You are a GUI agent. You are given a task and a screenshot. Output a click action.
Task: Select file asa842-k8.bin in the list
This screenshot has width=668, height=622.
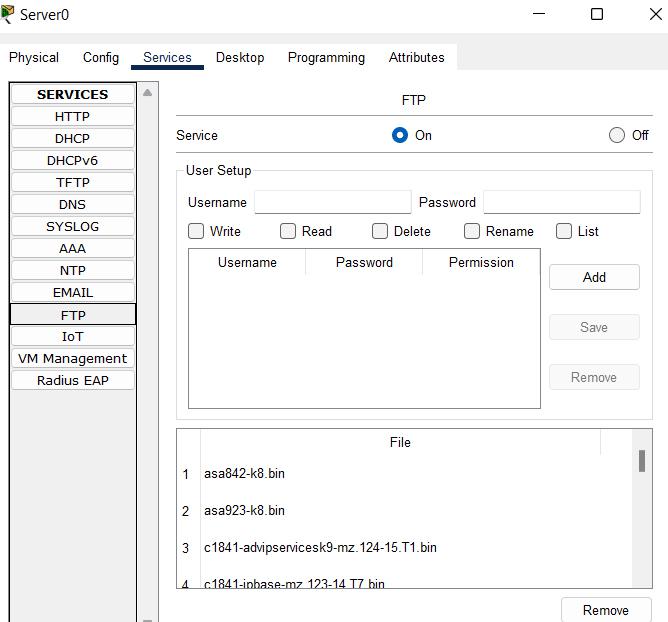click(x=245, y=473)
